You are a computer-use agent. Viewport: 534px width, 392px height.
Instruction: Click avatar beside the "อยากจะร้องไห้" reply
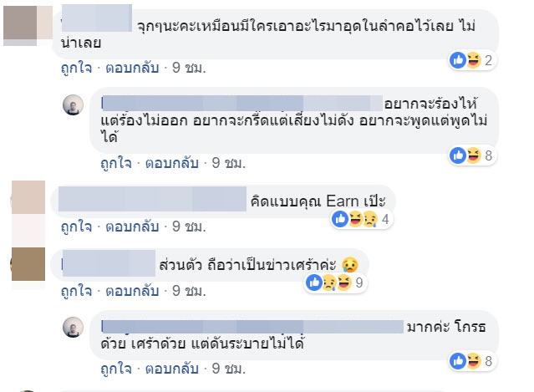point(74,104)
